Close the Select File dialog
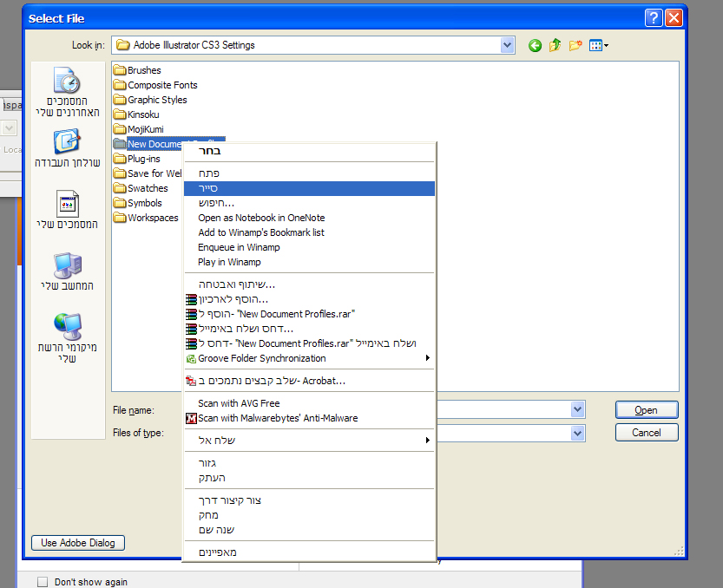The image size is (723, 588). [x=674, y=18]
